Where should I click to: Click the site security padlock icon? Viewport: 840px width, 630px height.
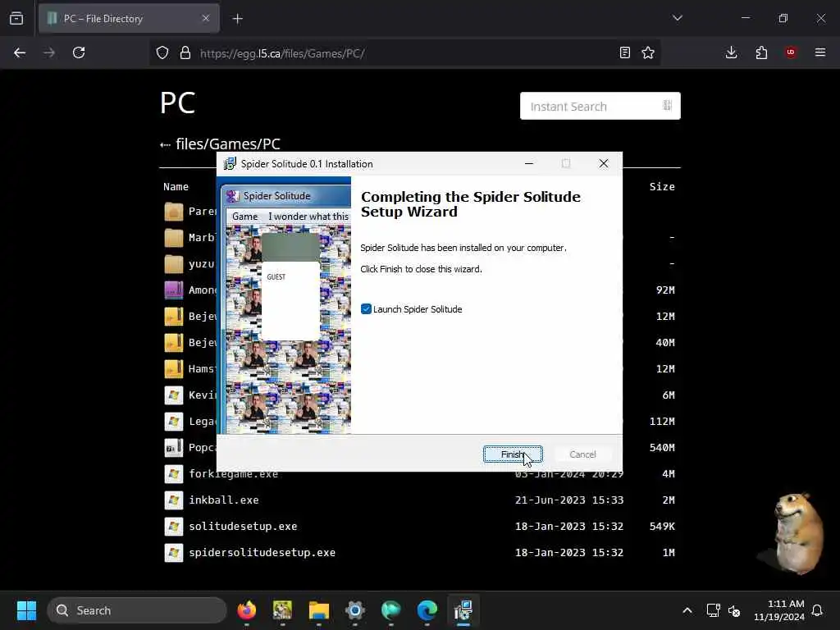coord(185,52)
